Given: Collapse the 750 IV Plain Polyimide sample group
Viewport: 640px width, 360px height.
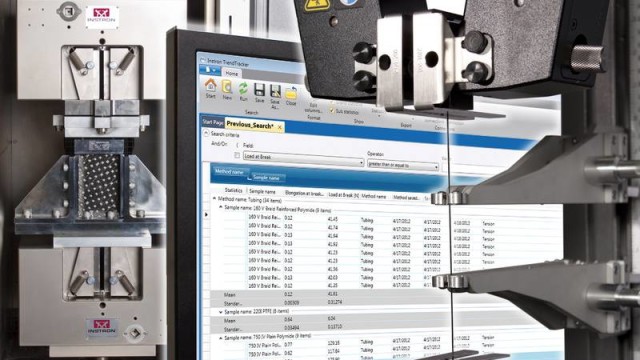Looking at the screenshot, I should (221, 338).
